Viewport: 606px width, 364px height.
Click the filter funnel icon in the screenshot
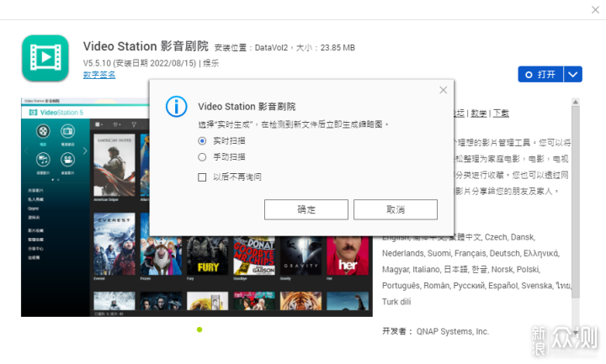(x=134, y=124)
